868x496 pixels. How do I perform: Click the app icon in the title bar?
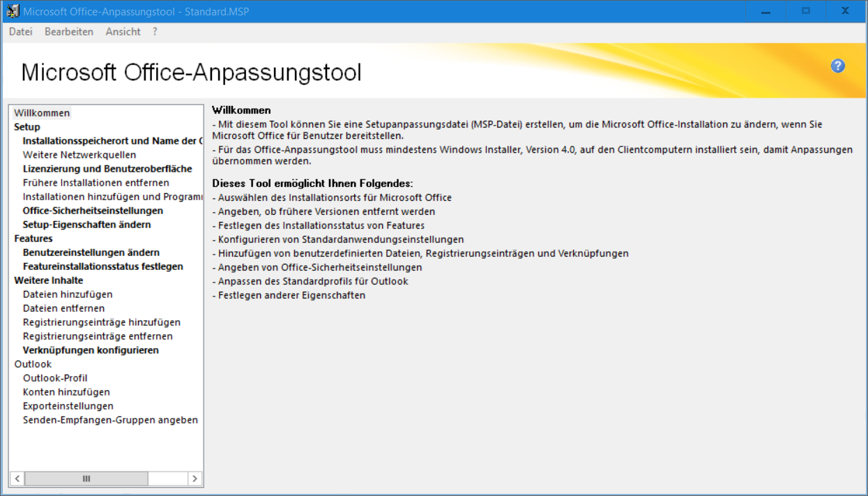click(12, 11)
